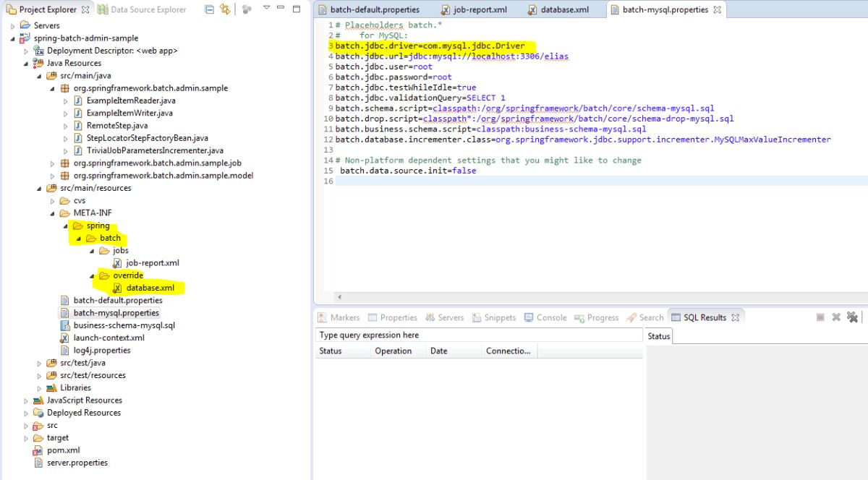The height and width of the screenshot is (480, 868).
Task: Close the SQL Results tab
Action: click(x=736, y=317)
